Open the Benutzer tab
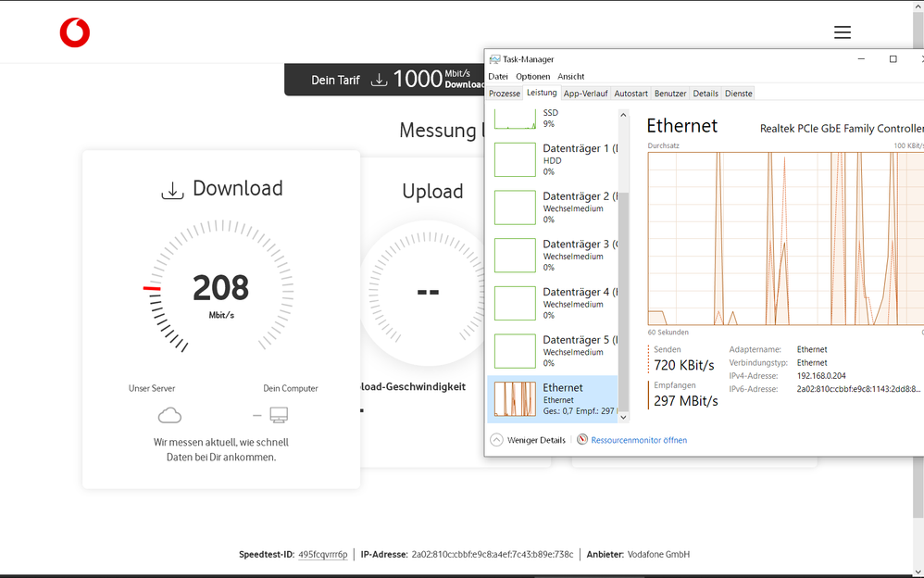The height and width of the screenshot is (578, 924). point(670,94)
